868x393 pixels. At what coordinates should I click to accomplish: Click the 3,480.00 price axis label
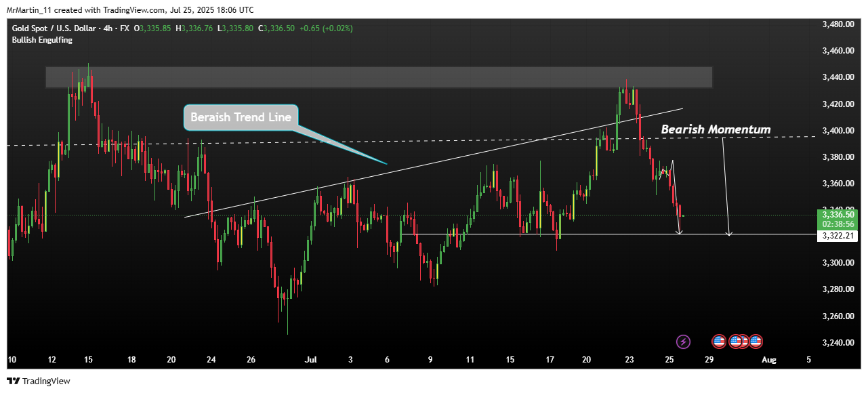click(x=837, y=24)
